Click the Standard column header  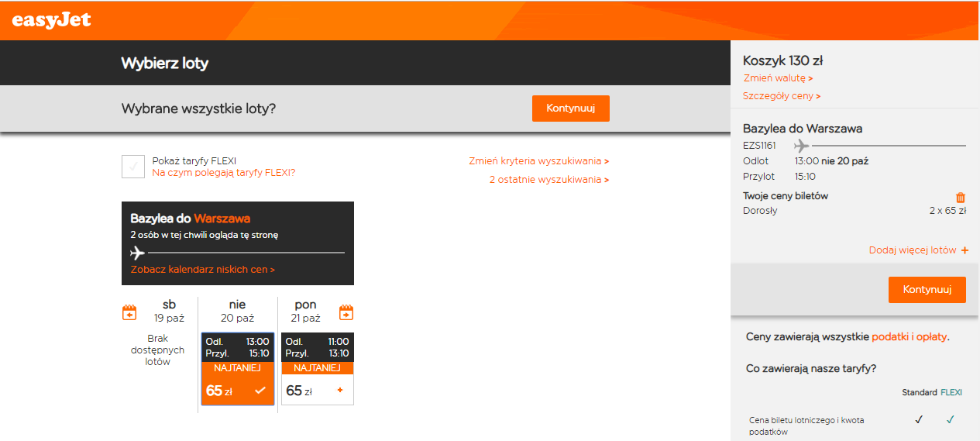click(920, 393)
